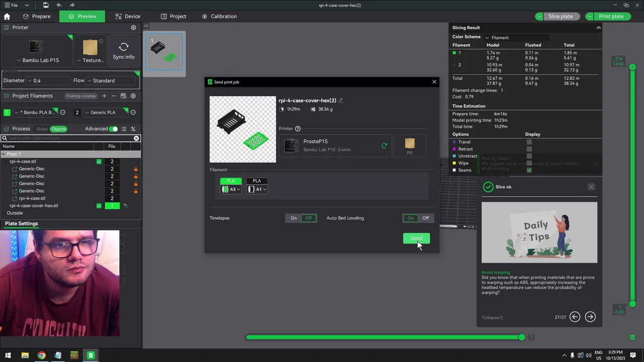Enable Retract display checkbox
The width and height of the screenshot is (644, 362).
(x=529, y=149)
